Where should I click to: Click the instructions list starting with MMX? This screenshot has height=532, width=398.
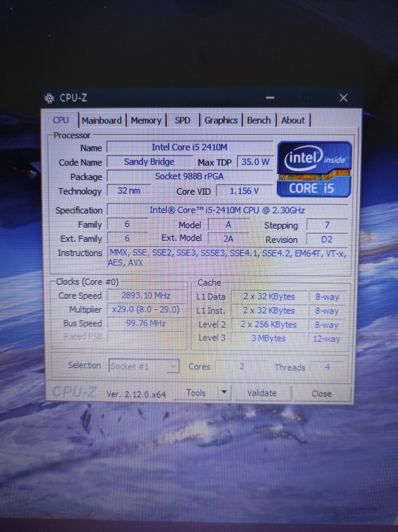pyautogui.click(x=228, y=258)
